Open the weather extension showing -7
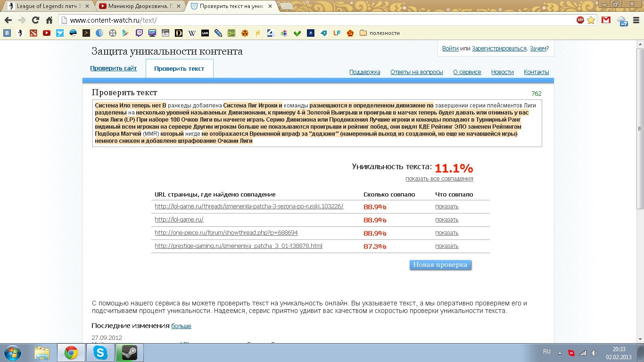644x362 pixels. [x=622, y=21]
